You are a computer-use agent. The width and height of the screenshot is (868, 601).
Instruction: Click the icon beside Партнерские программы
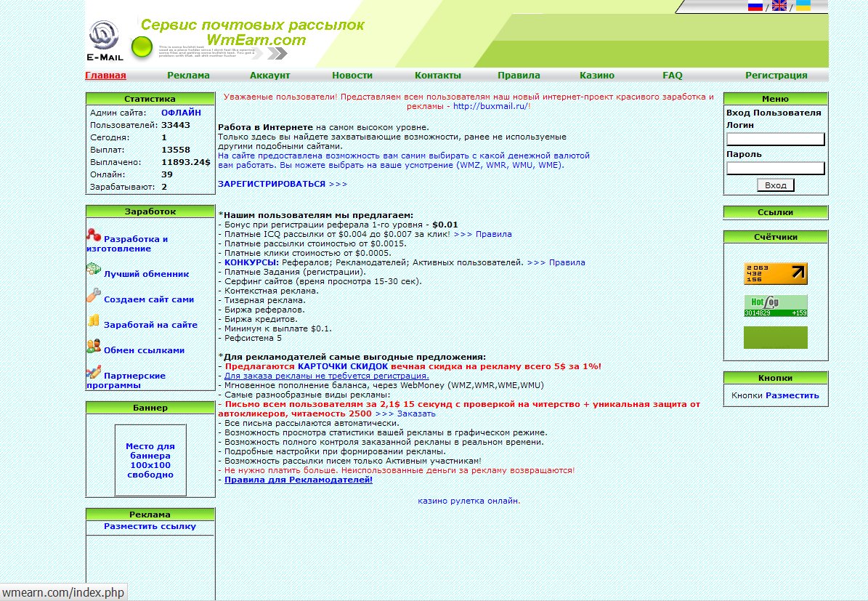click(x=94, y=371)
